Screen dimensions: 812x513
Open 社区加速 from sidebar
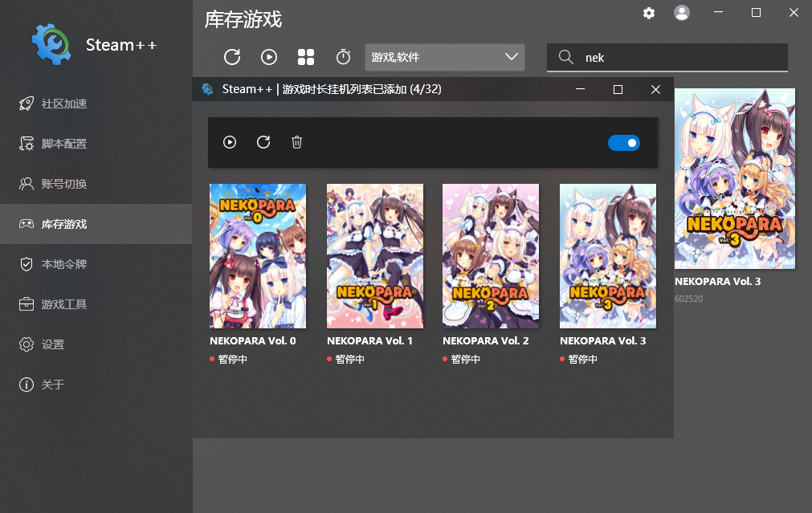(96, 104)
